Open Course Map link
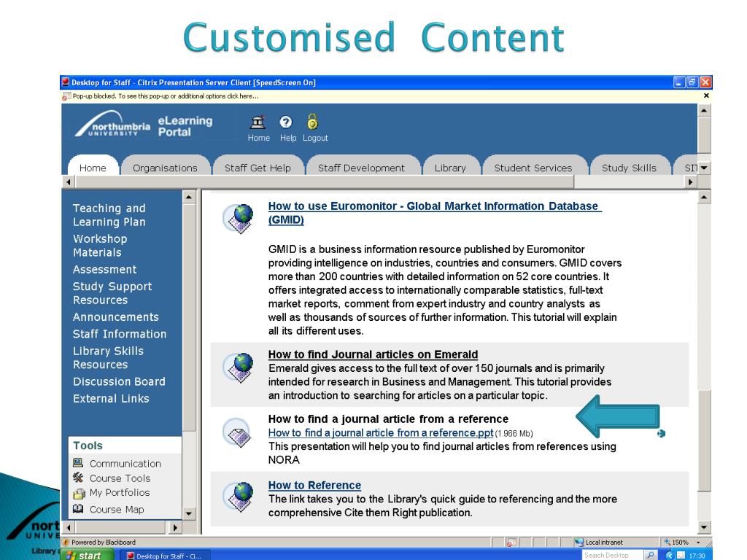 pyautogui.click(x=117, y=510)
